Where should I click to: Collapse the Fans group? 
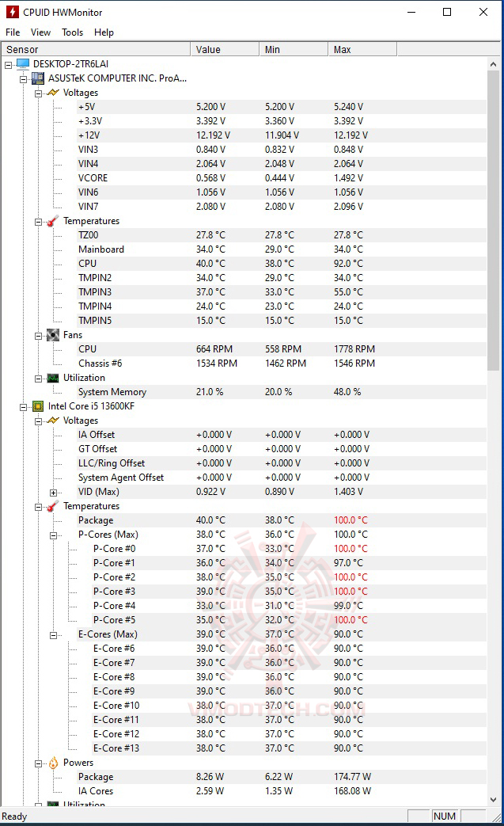(x=39, y=336)
